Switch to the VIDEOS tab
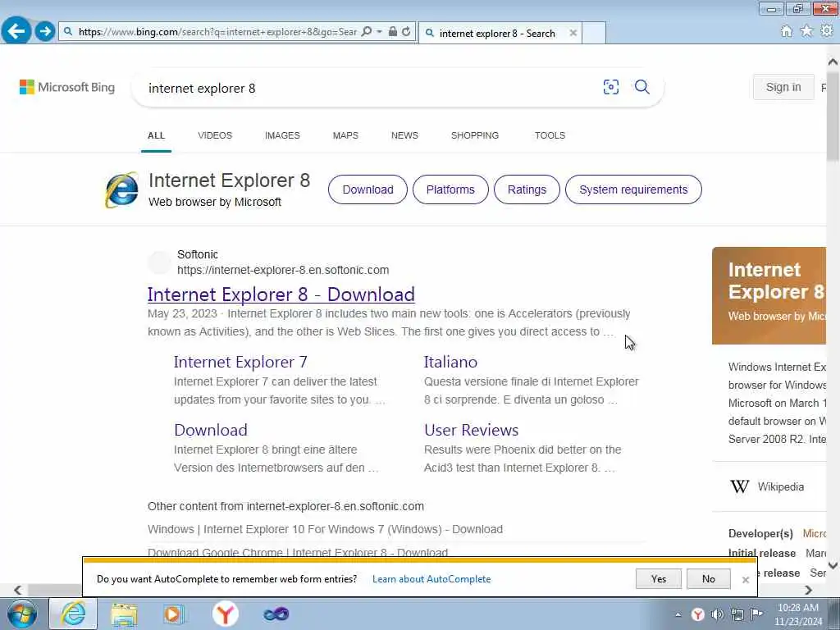The image size is (840, 630). point(215,135)
